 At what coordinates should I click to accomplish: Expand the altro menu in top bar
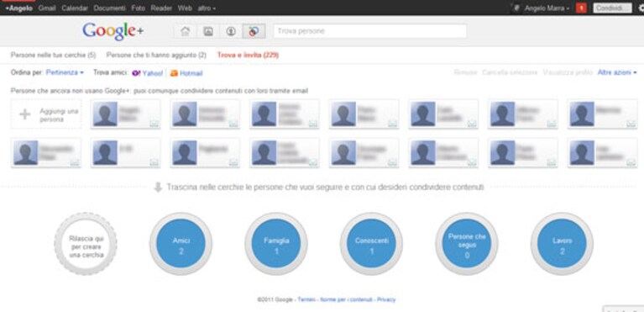[x=207, y=8]
